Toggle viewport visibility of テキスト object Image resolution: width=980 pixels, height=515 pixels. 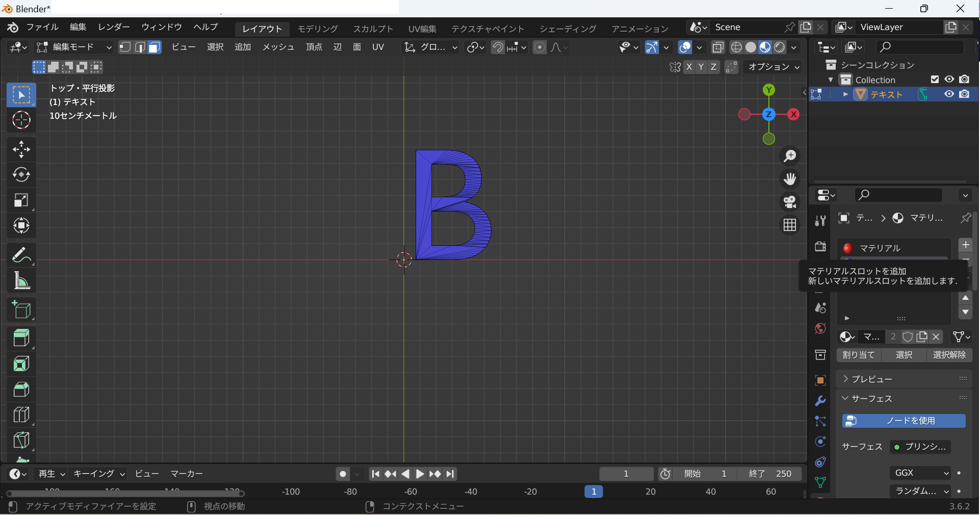[x=949, y=95]
